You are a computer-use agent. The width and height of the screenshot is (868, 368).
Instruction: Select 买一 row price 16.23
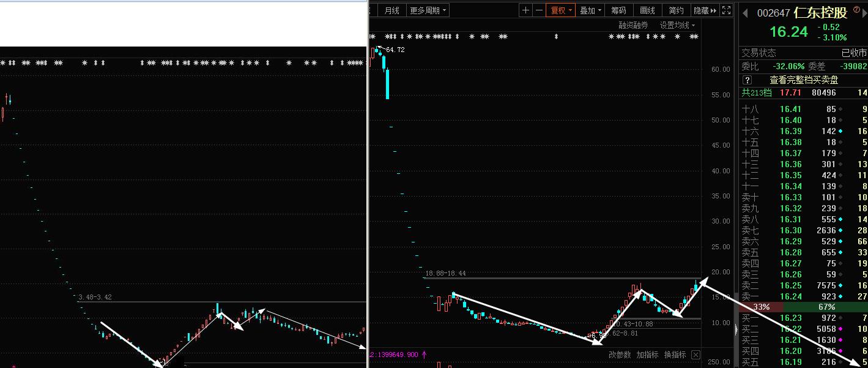790,318
